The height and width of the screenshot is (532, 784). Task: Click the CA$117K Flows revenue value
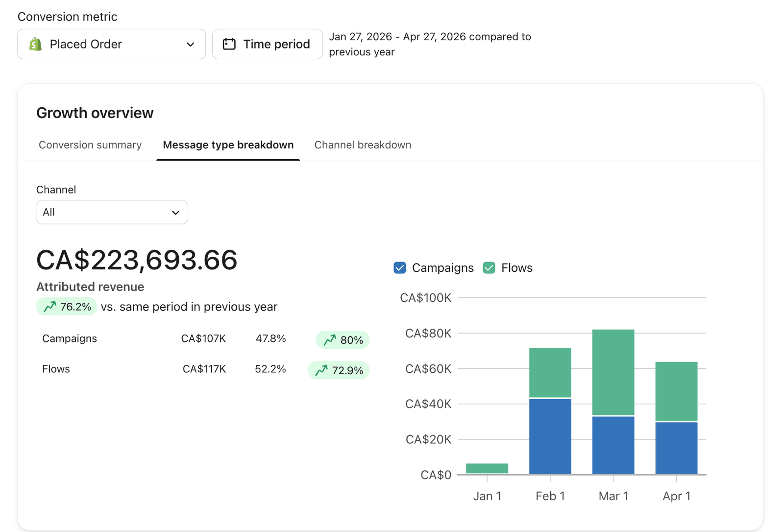[204, 369]
